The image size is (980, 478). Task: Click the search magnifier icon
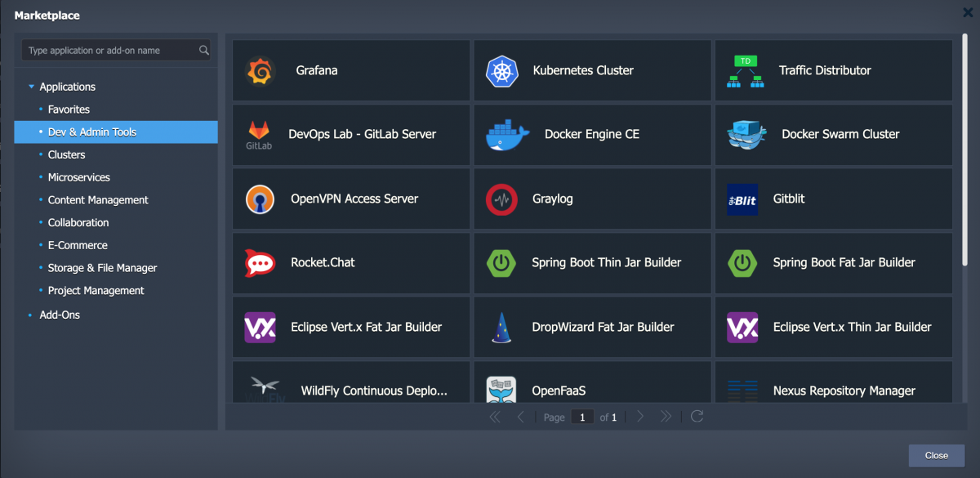(204, 51)
